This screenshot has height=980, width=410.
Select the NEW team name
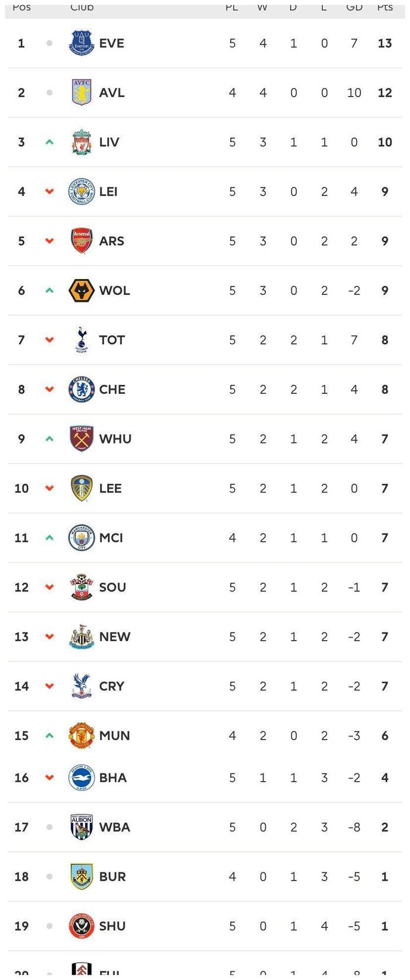click(x=115, y=637)
